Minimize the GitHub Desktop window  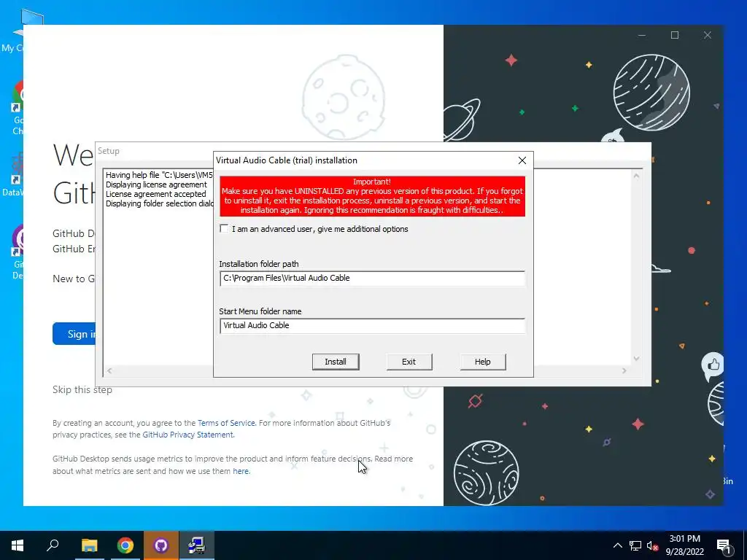pyautogui.click(x=642, y=35)
